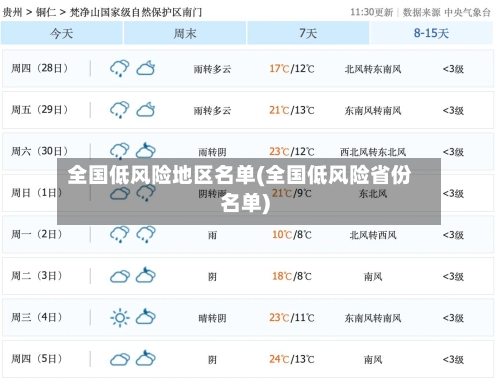Click the 23℃/12℃ temperature value
Viewport: 500px width, 383px height.
click(x=292, y=152)
